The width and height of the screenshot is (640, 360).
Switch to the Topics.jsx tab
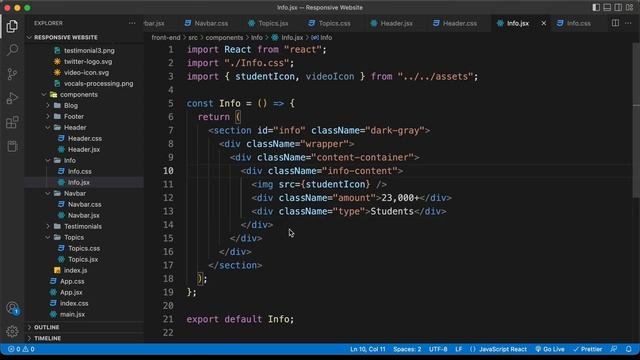(x=268, y=23)
